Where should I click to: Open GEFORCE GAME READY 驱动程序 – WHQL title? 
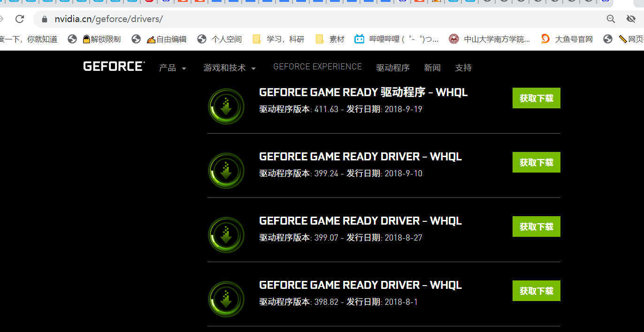point(363,92)
